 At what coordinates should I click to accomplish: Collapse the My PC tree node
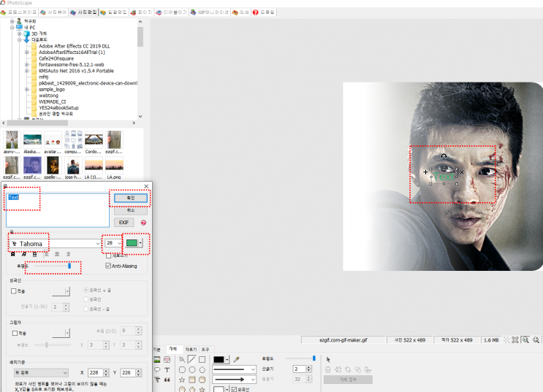12,27
